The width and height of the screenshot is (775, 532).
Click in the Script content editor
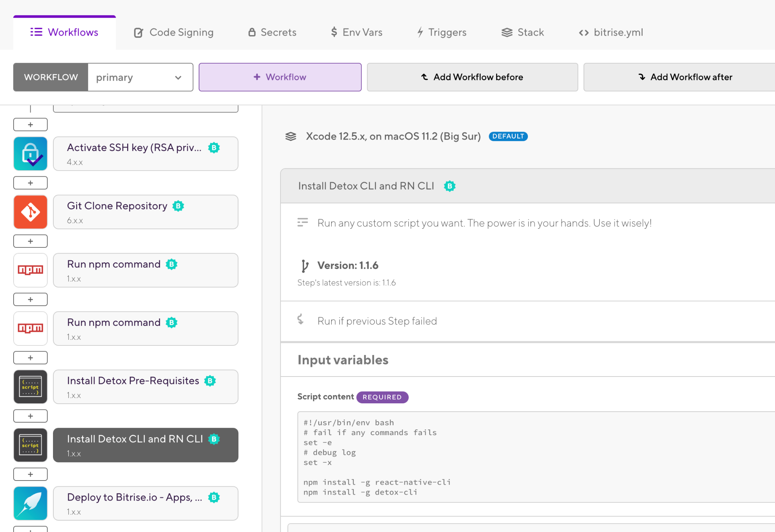click(536, 457)
